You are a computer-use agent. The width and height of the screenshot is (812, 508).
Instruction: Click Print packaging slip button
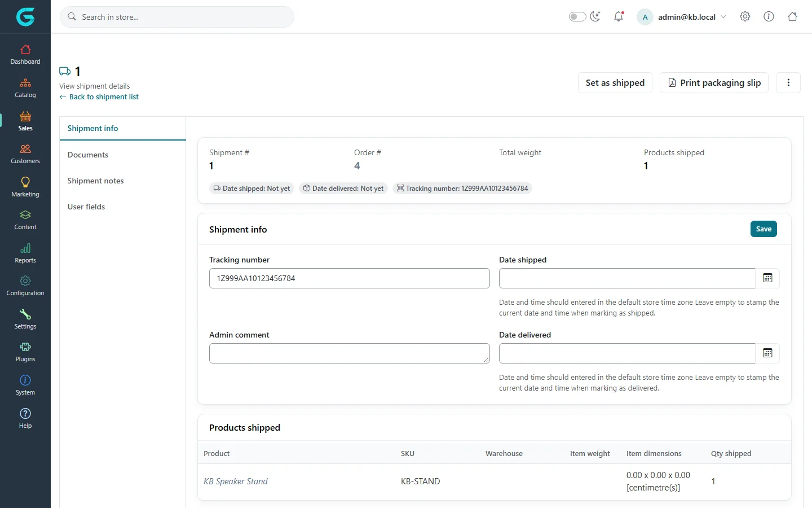714,82
